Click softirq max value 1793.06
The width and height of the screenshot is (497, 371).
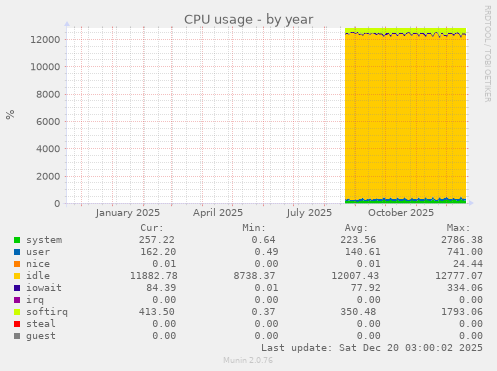(462, 312)
